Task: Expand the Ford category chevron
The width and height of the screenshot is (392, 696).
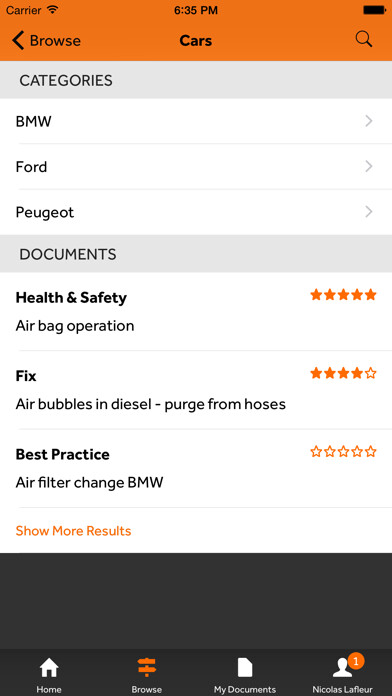Action: (368, 166)
